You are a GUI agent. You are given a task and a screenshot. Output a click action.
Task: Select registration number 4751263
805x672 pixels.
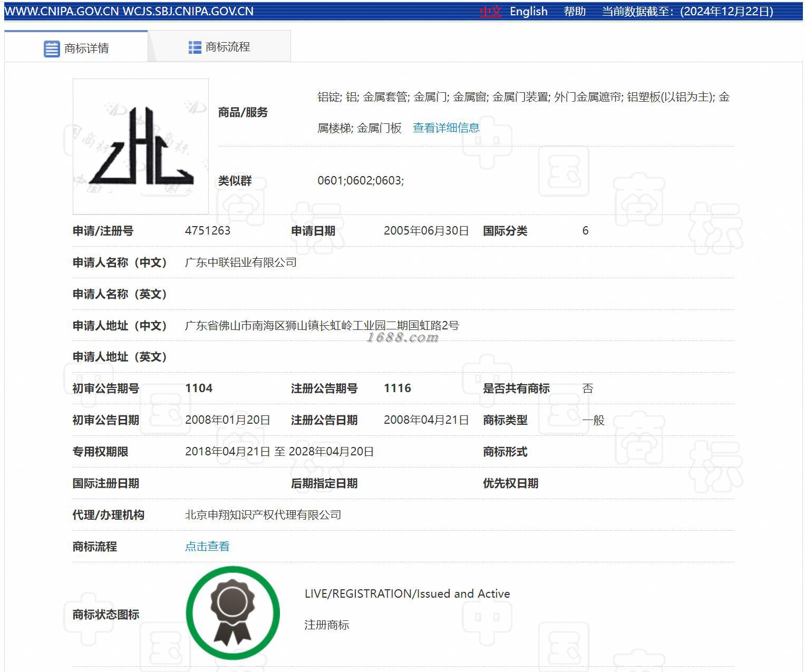[208, 230]
